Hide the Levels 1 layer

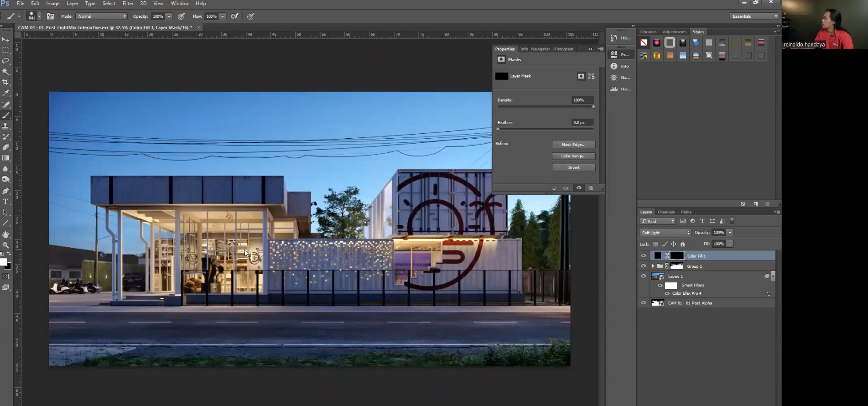click(644, 276)
